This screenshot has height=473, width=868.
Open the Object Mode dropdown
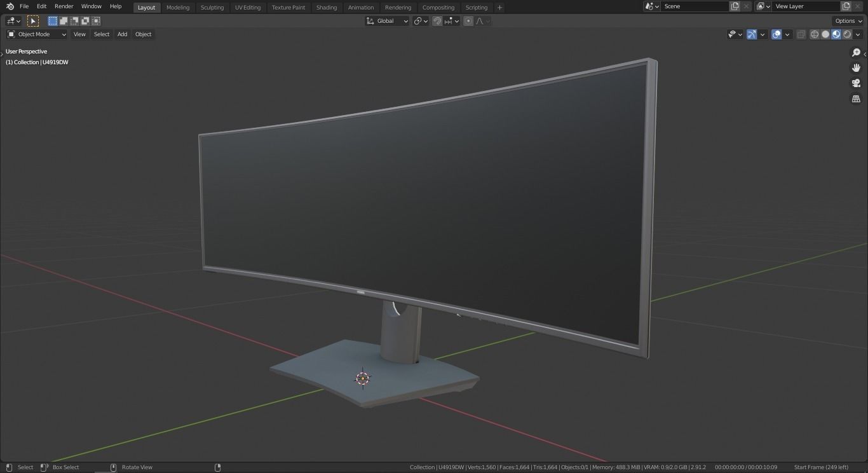(36, 34)
